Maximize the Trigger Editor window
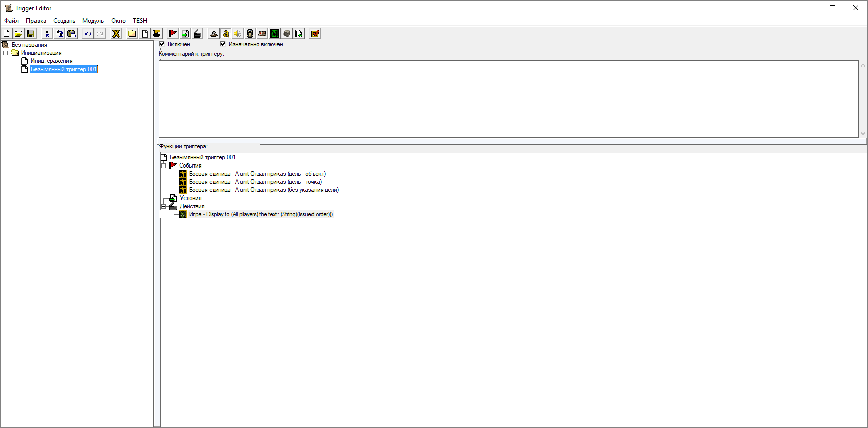 pos(832,8)
